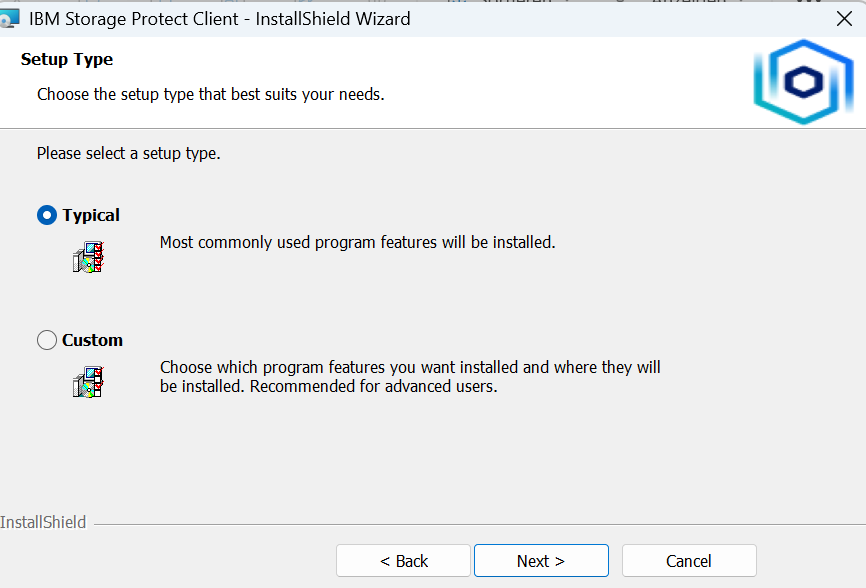Click the Custom setup package icon
Viewport: 866px width, 588px height.
pos(88,381)
